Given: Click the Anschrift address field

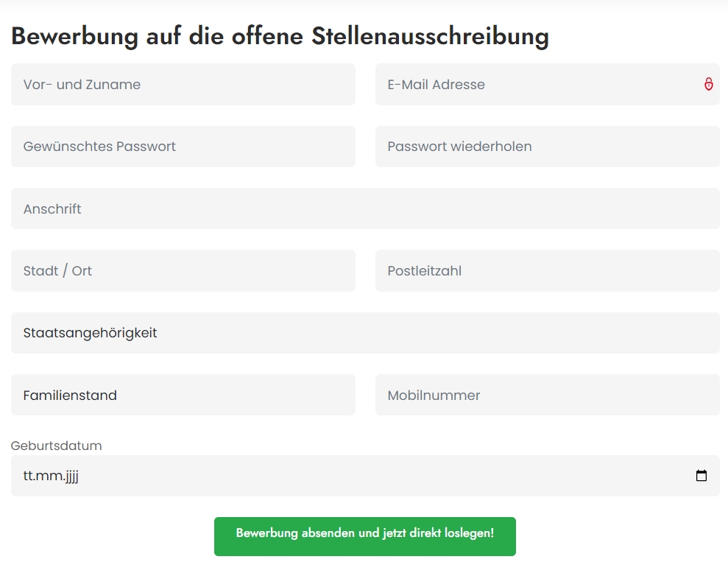Looking at the screenshot, I should 365,208.
